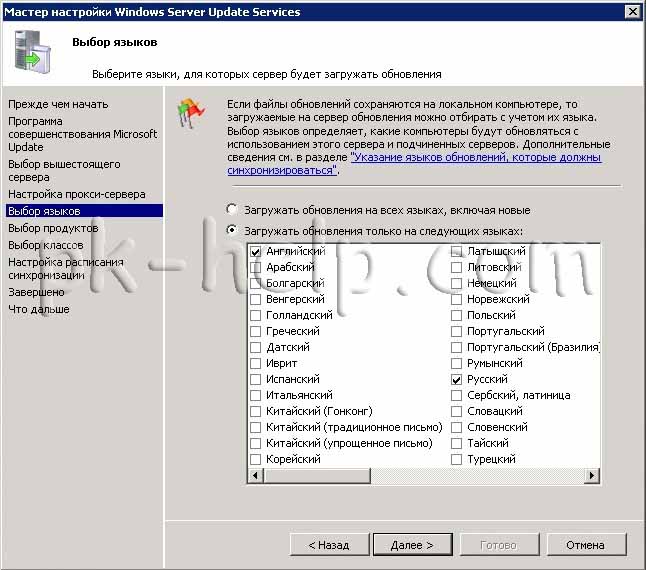Open the Прежде чем начать step
Image resolution: width=646 pixels, height=570 pixels.
pos(58,104)
